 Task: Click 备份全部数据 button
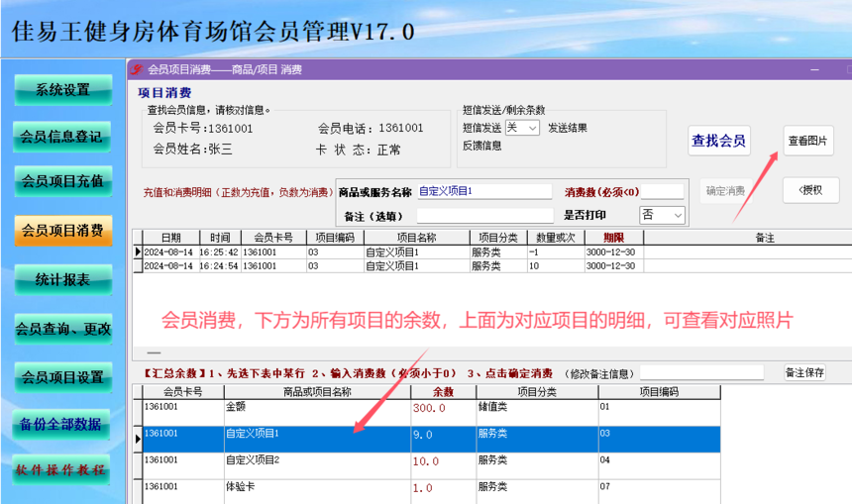(x=60, y=424)
